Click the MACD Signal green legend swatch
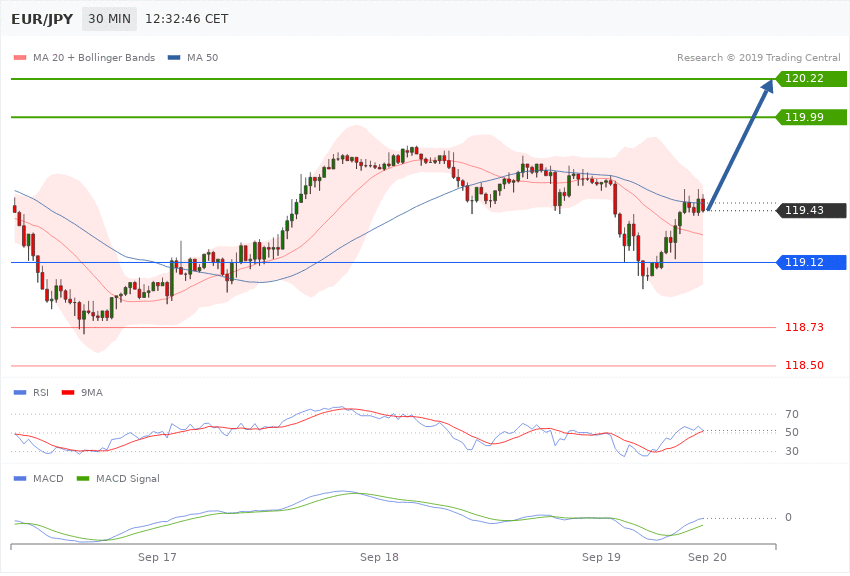The image size is (850, 576). pyautogui.click(x=83, y=478)
